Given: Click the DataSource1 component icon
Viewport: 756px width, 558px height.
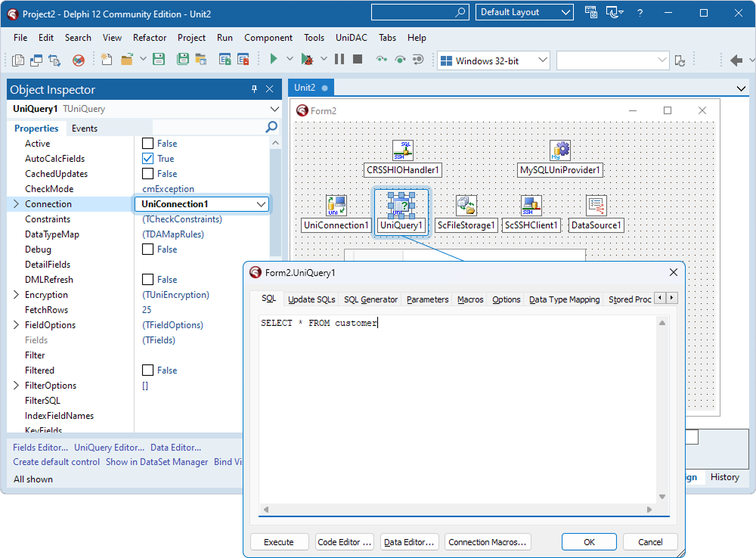Looking at the screenshot, I should click(x=596, y=206).
